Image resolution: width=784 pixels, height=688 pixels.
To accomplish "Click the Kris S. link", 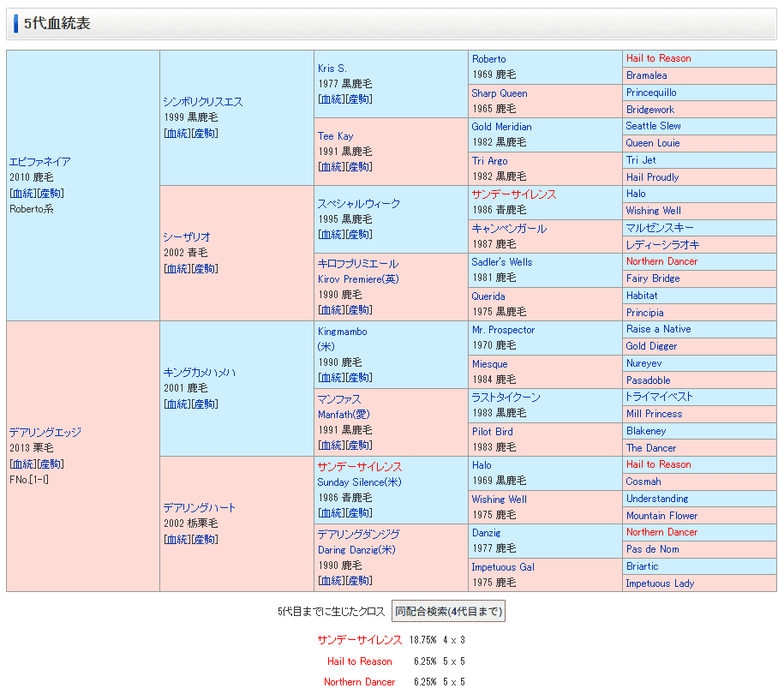I will [x=332, y=69].
